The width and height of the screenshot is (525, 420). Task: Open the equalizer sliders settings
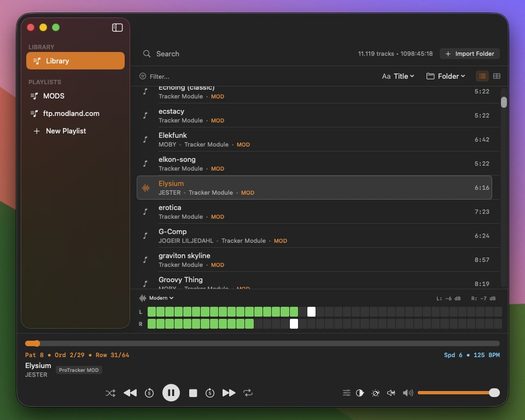click(347, 393)
